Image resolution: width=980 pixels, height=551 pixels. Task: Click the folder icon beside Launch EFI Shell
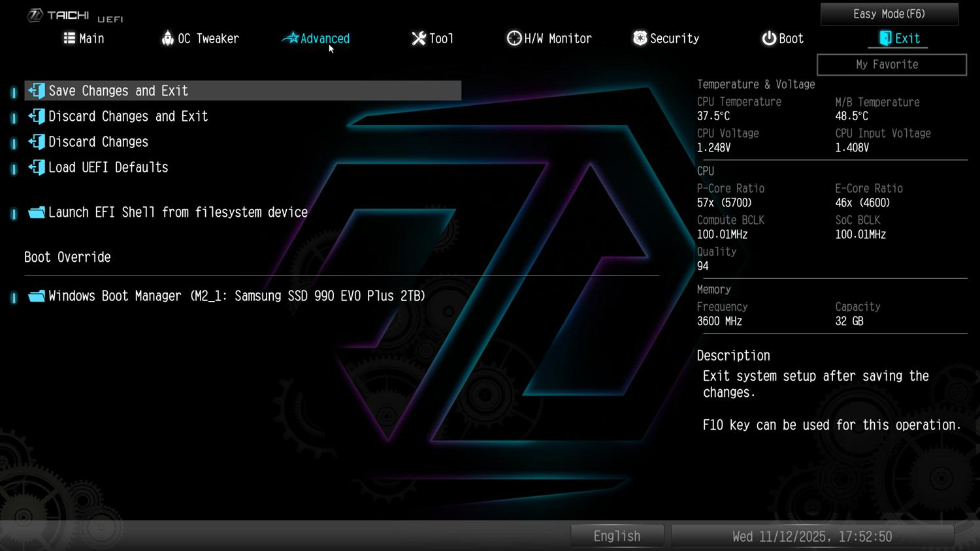pos(37,213)
